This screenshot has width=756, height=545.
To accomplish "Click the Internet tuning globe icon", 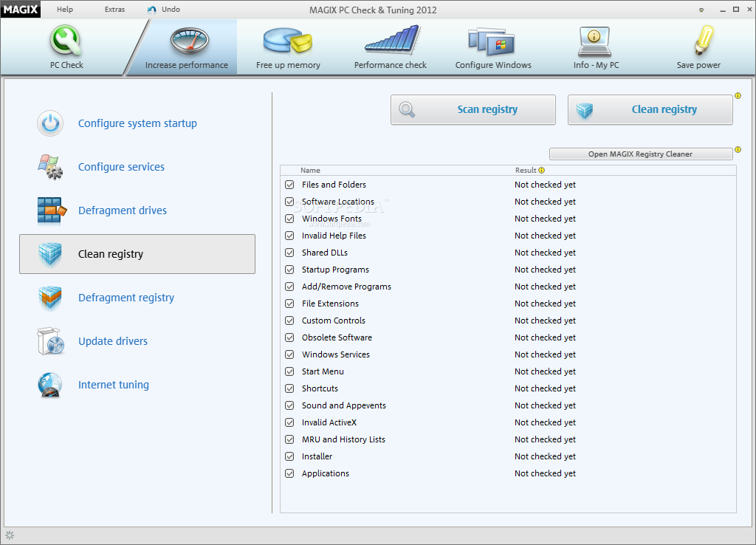I will (x=50, y=385).
